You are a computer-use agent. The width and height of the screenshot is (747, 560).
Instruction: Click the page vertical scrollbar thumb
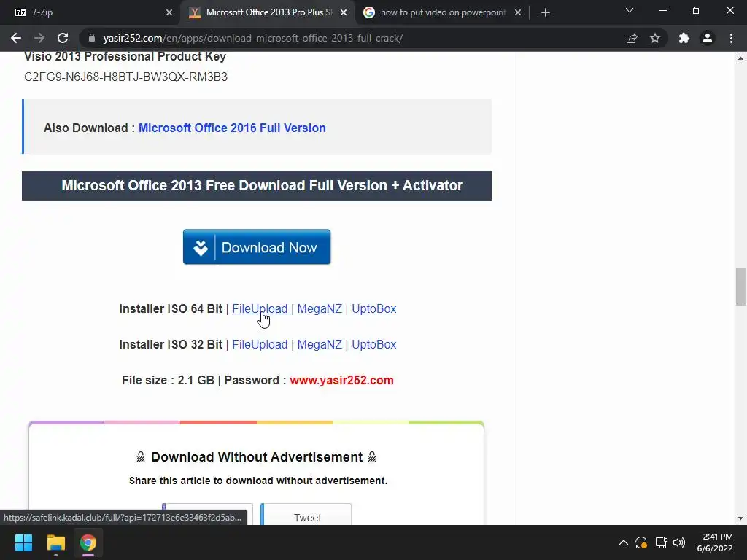740,287
